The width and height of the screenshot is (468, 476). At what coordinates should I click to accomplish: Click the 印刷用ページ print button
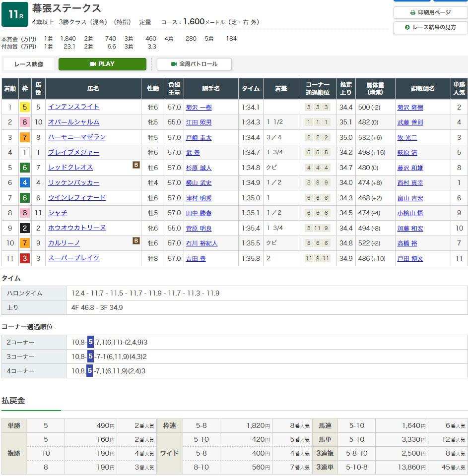pos(430,12)
